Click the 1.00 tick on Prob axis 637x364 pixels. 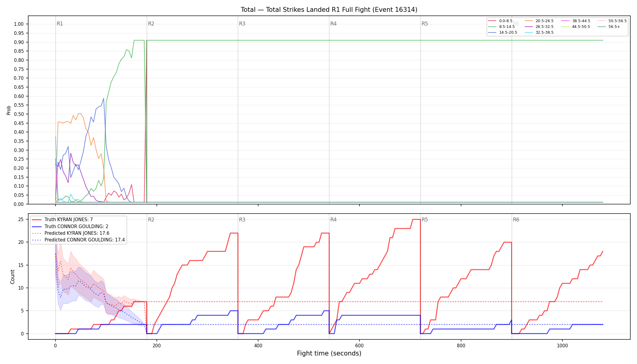[19, 24]
